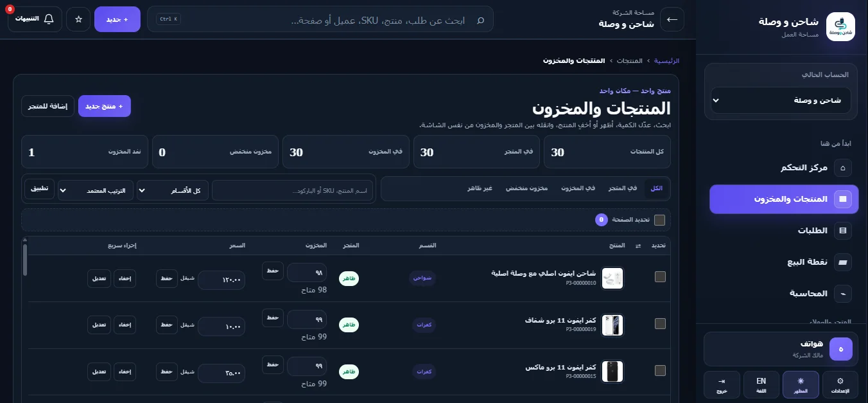
Task: Click إخفاء for شاحن ايفون اصلي row
Action: (125, 278)
